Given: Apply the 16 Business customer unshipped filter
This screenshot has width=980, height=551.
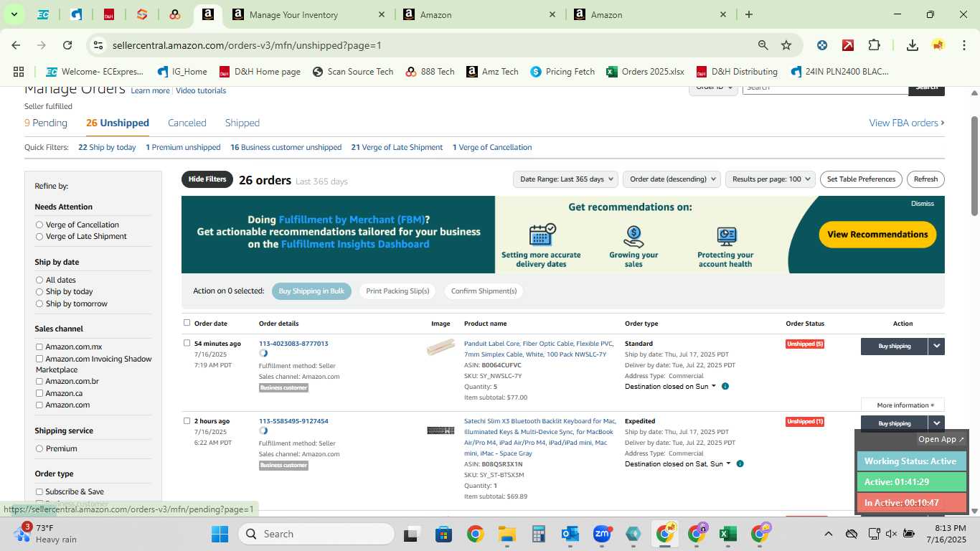Looking at the screenshot, I should coord(286,148).
